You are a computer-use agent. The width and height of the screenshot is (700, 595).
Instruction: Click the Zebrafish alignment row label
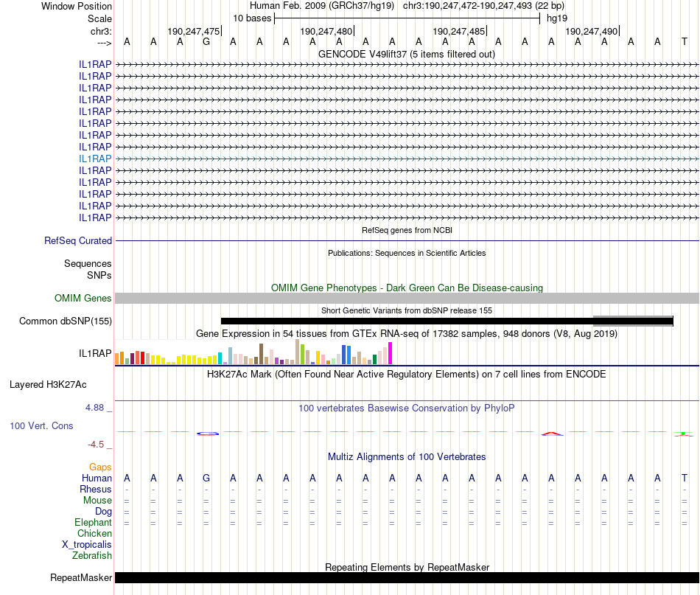tap(92, 556)
